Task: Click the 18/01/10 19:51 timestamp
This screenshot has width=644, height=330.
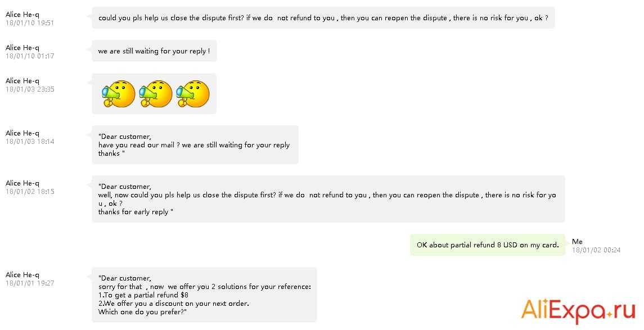Action: pyautogui.click(x=30, y=23)
